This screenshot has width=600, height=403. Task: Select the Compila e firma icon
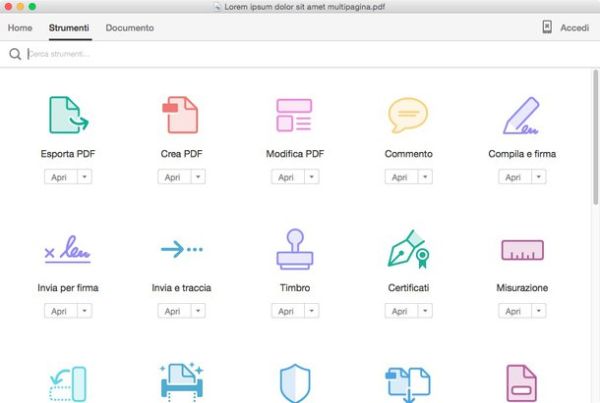pos(522,115)
